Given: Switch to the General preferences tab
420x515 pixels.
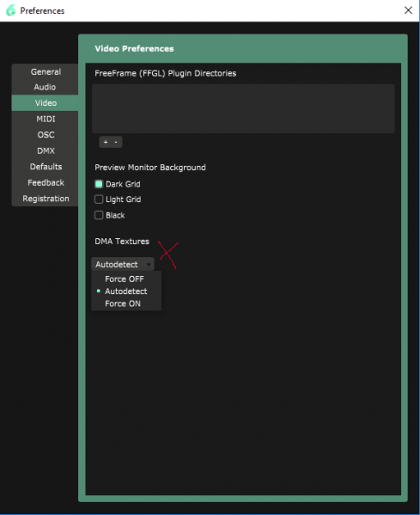Looking at the screenshot, I should tap(46, 71).
